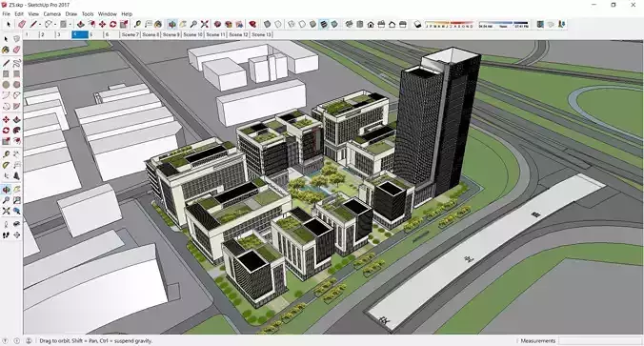Enable Hidden Line face style
Image resolution: width=644 pixels, height=346 pixels.
pyautogui.click(x=302, y=24)
